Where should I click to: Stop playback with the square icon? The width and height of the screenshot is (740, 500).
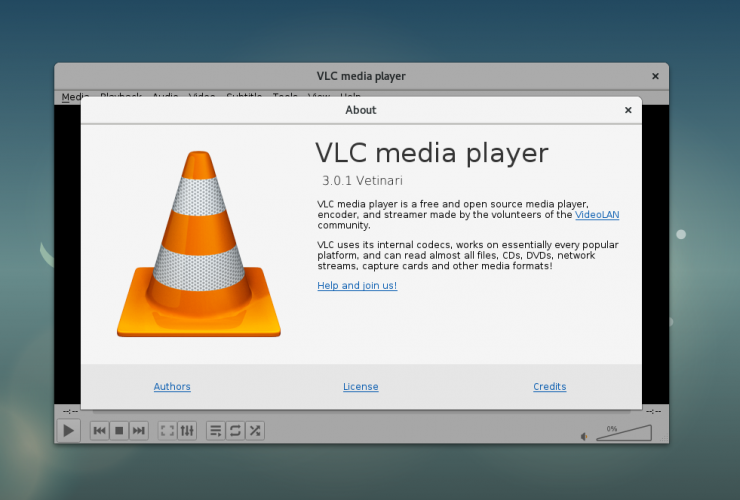click(x=119, y=431)
